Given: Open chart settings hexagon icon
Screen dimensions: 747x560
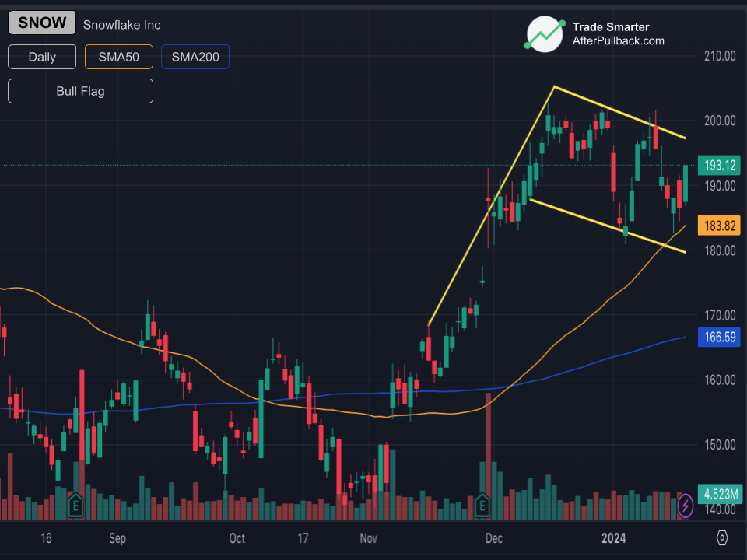Looking at the screenshot, I should click(x=722, y=537).
